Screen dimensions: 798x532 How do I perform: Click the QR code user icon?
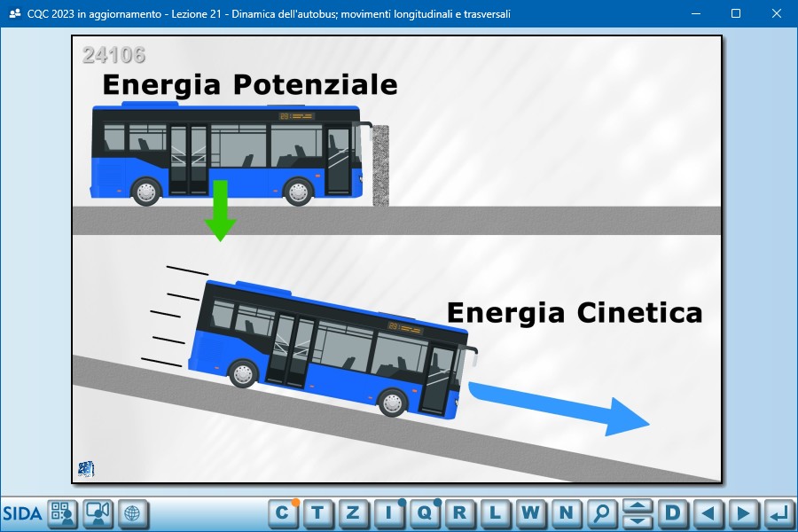[x=63, y=513]
